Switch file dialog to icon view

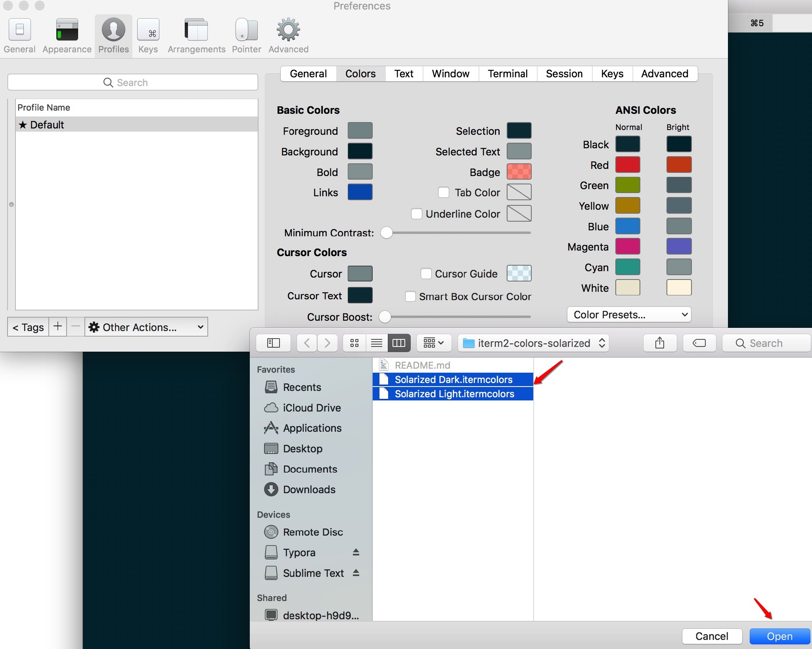pos(354,343)
